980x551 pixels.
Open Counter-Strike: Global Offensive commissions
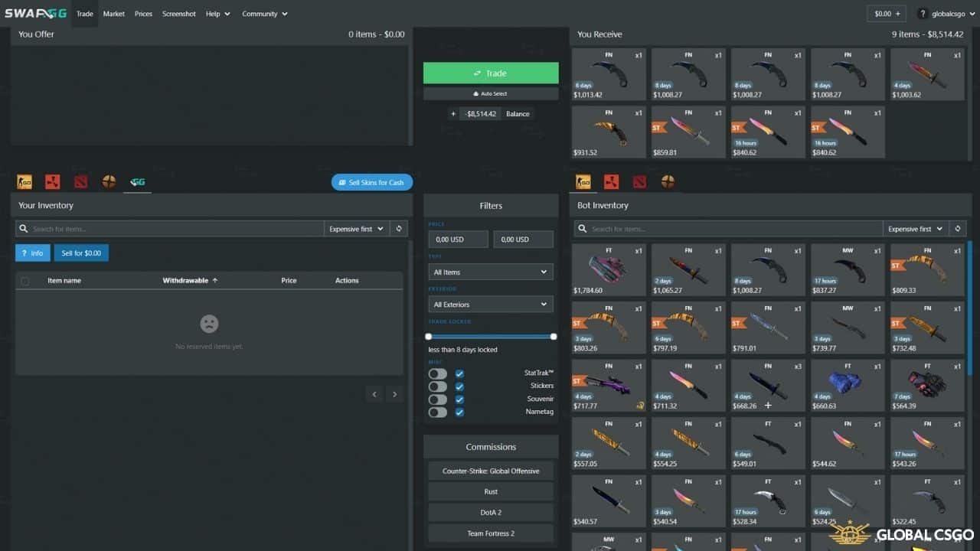tap(491, 471)
